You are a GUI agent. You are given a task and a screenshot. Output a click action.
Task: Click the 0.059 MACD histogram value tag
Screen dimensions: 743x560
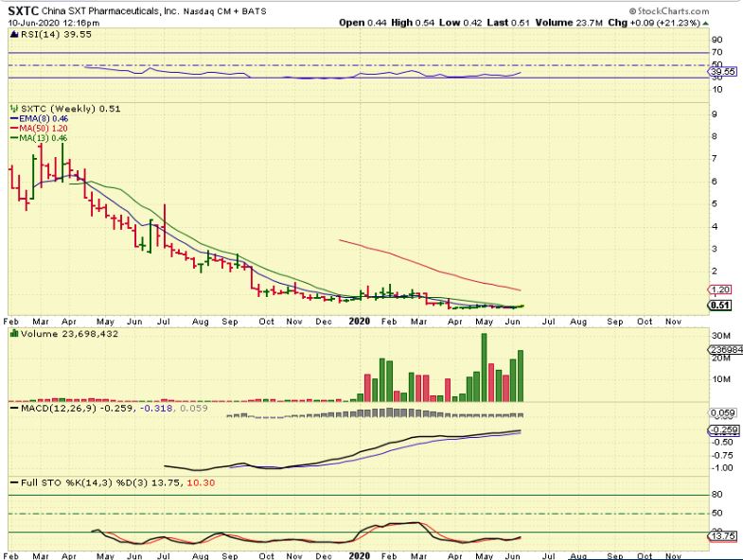(x=723, y=413)
